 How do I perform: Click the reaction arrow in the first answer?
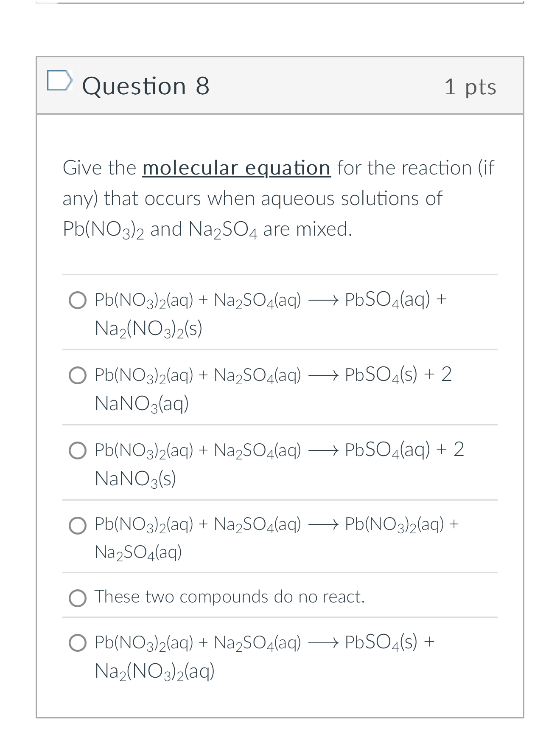pyautogui.click(x=323, y=300)
